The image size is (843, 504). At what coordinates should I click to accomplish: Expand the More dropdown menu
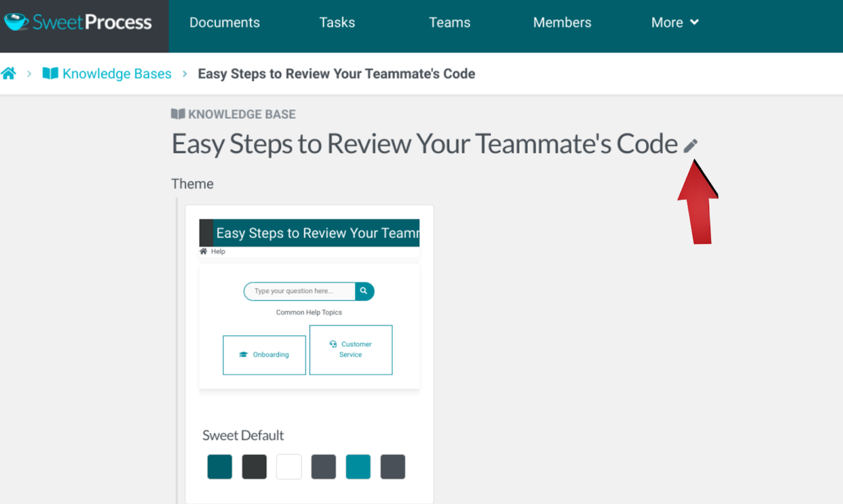[675, 23]
